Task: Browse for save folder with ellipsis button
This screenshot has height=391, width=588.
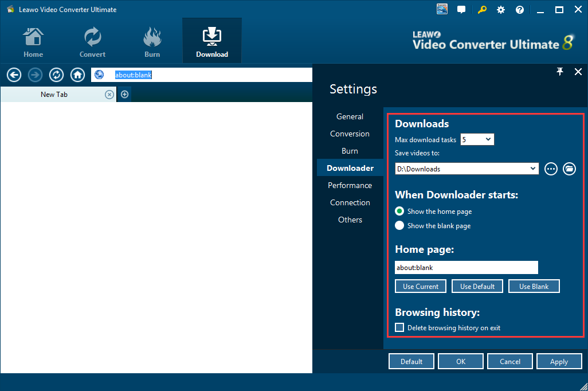Action: pos(551,169)
